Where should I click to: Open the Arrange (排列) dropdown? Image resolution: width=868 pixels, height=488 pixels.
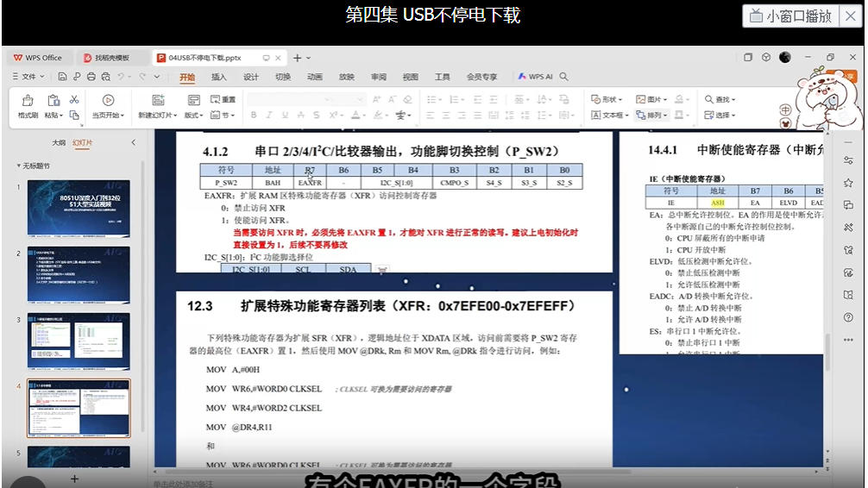[651, 115]
